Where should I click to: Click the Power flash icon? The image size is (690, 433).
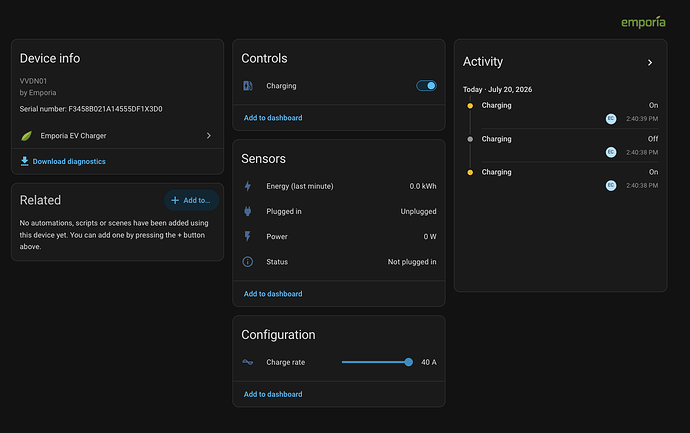pos(248,236)
